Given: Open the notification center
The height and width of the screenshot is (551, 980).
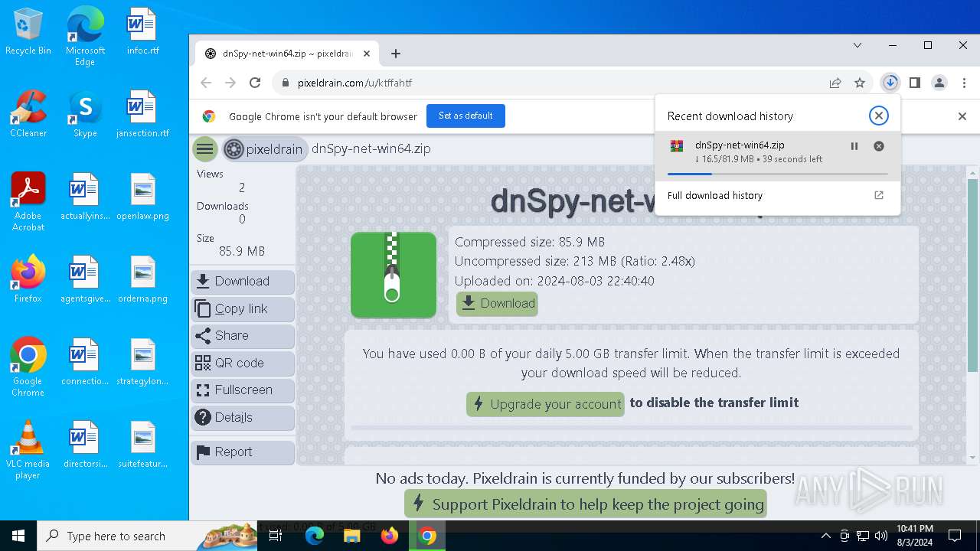Looking at the screenshot, I should (x=955, y=536).
